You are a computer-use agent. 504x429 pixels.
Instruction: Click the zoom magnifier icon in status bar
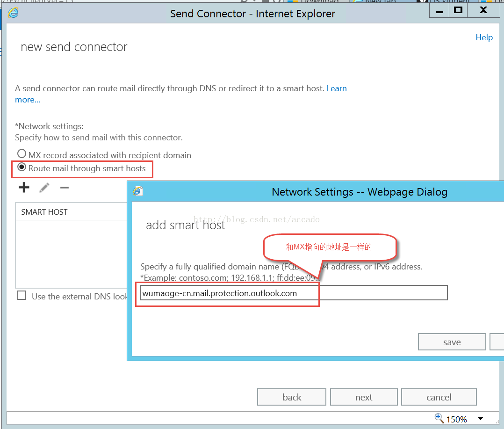pyautogui.click(x=439, y=418)
